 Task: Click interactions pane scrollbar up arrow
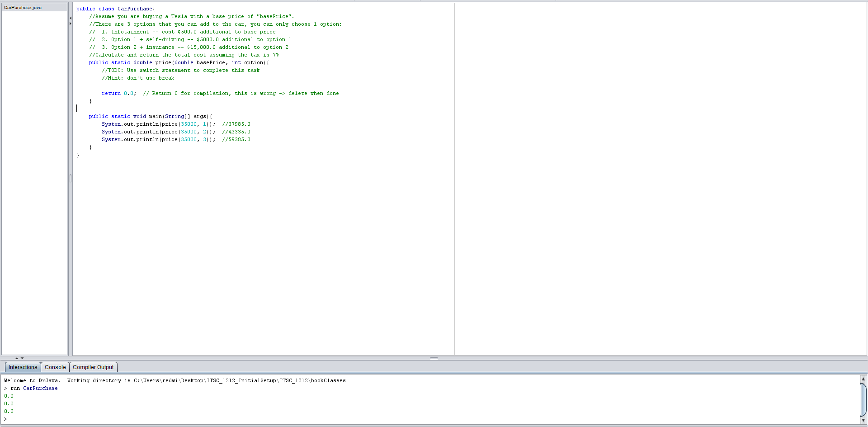tap(863, 379)
